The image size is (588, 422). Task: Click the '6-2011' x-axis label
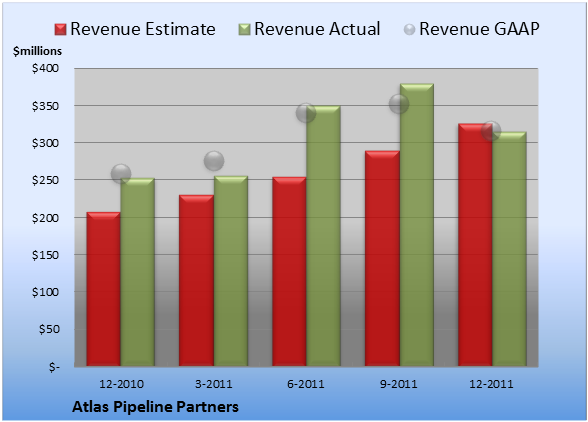pyautogui.click(x=306, y=384)
